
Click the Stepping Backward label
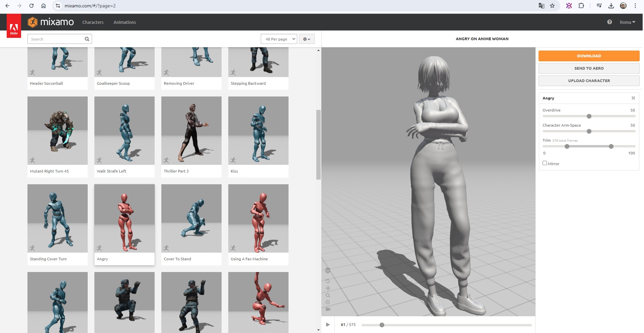tap(248, 83)
